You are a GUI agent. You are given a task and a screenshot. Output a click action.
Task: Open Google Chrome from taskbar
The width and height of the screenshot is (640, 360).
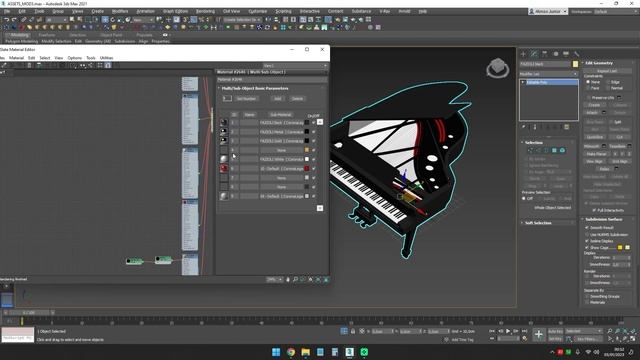291,352
